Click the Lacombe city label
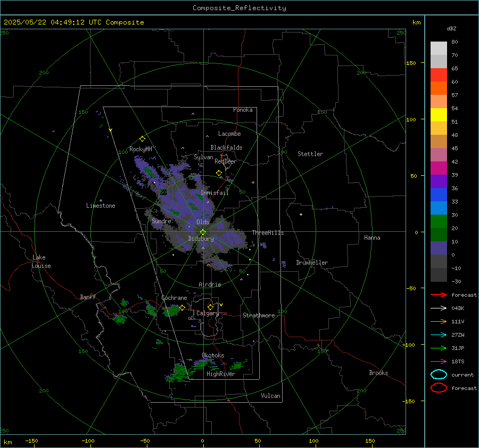The height and width of the screenshot is (448, 479). pyautogui.click(x=229, y=134)
